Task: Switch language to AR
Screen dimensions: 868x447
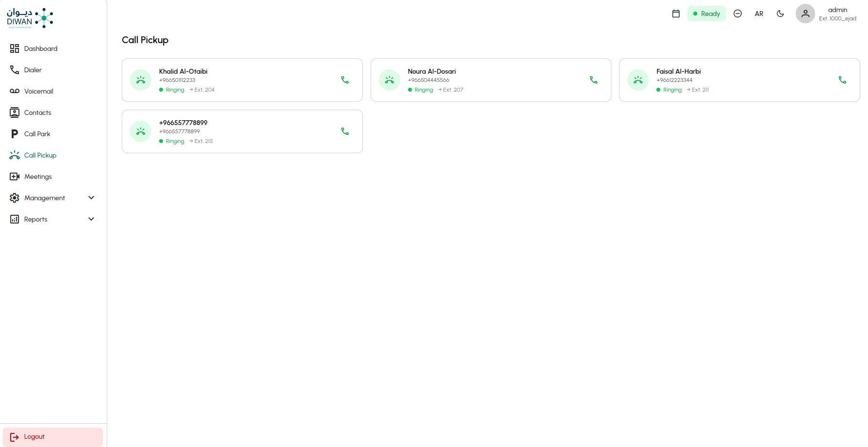Action: [759, 14]
